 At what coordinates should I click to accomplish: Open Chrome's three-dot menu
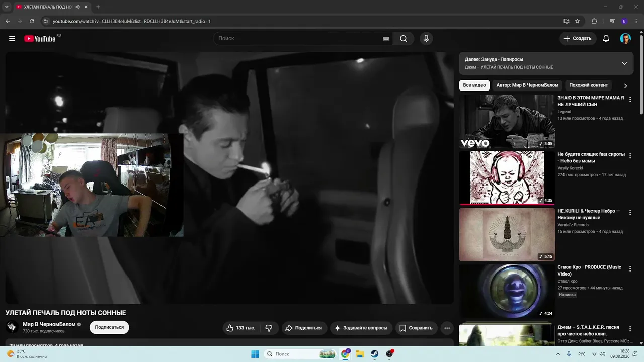coord(636,21)
